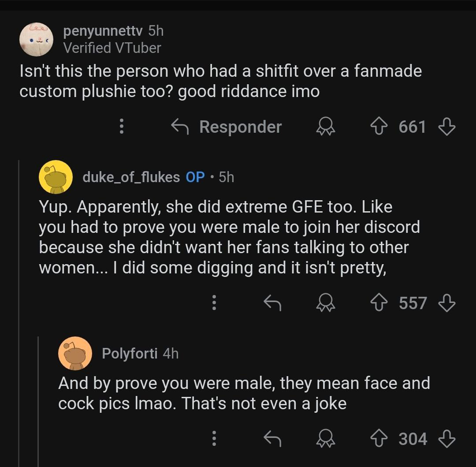Image resolution: width=476 pixels, height=467 pixels.
Task: Downvote penyunnettv's comment with 661 points
Action: click(x=447, y=127)
